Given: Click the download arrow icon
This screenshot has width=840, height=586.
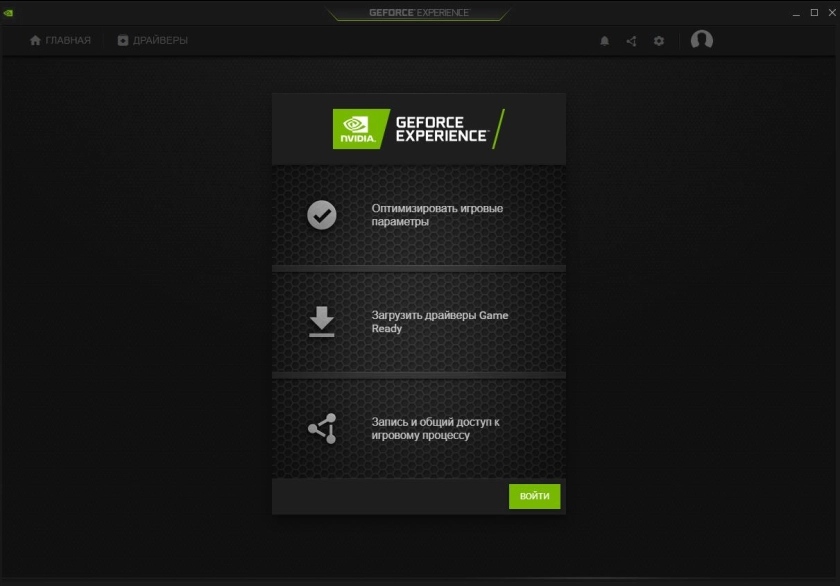Looking at the screenshot, I should tap(321, 322).
